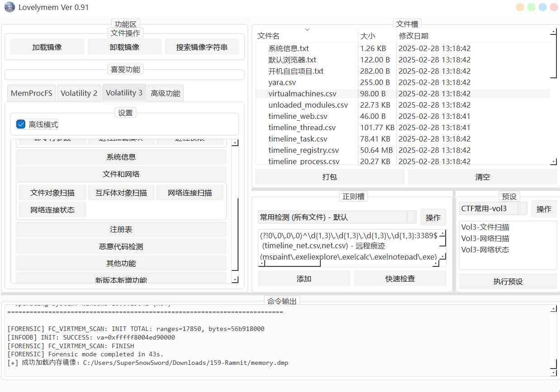Expand the 恶意代码检测 section
This screenshot has height=392, width=560.
(121, 246)
